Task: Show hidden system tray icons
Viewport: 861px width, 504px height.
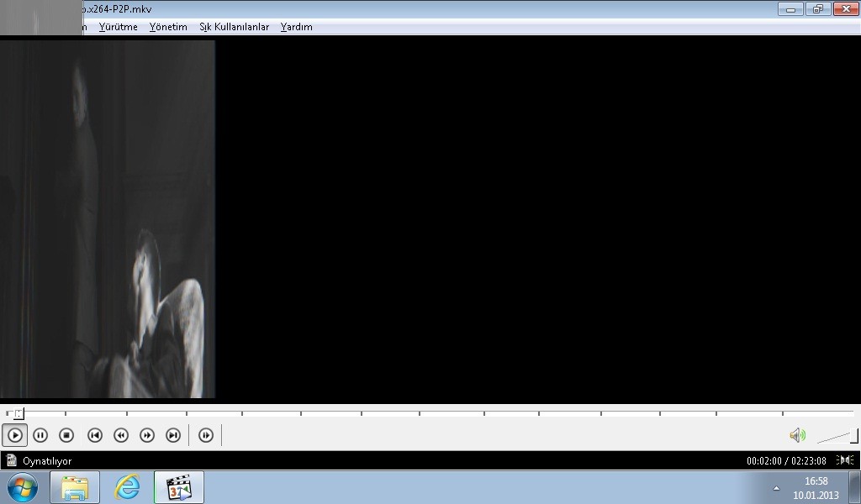Action: [776, 488]
